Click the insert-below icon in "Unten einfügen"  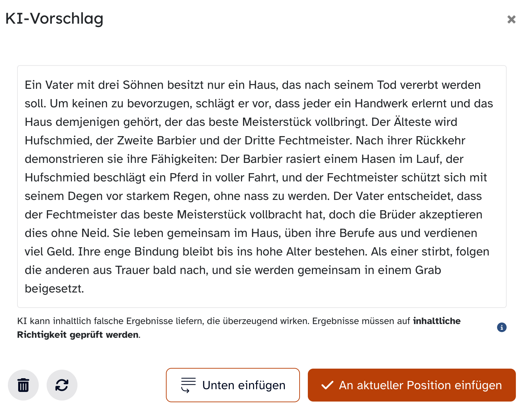[188, 385]
